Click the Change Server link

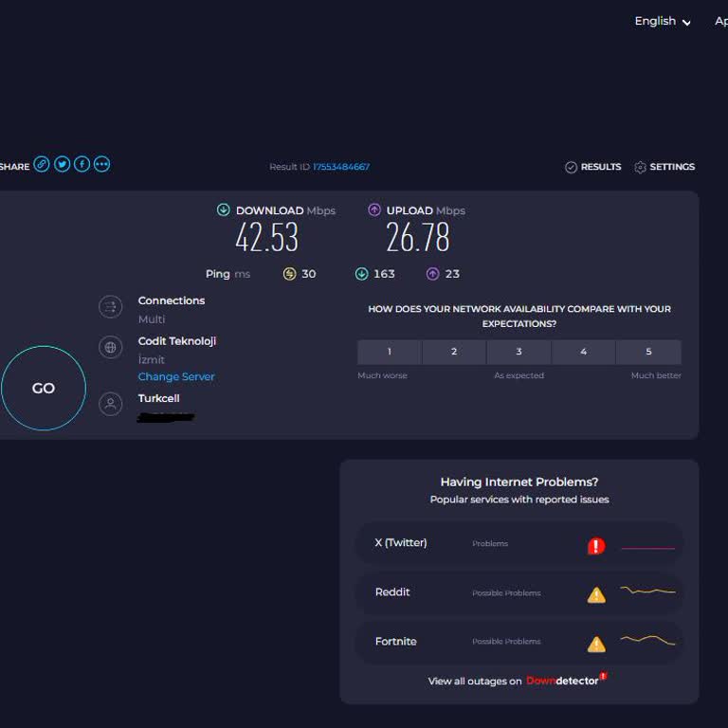point(176,376)
